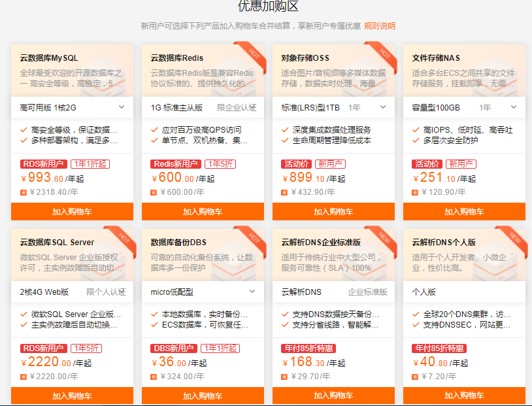The image size is (532, 406).
Task: Click the 应对百万级高QPS访问 feature line
Action: [x=201, y=129]
